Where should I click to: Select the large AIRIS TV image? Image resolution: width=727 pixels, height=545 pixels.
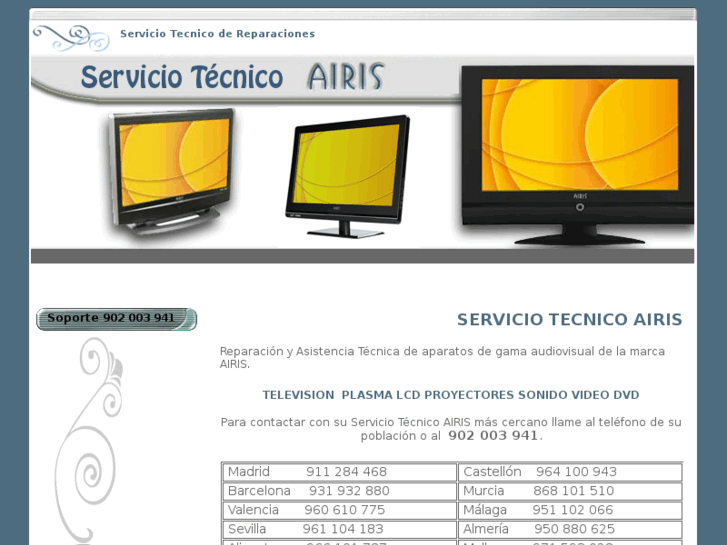577,154
